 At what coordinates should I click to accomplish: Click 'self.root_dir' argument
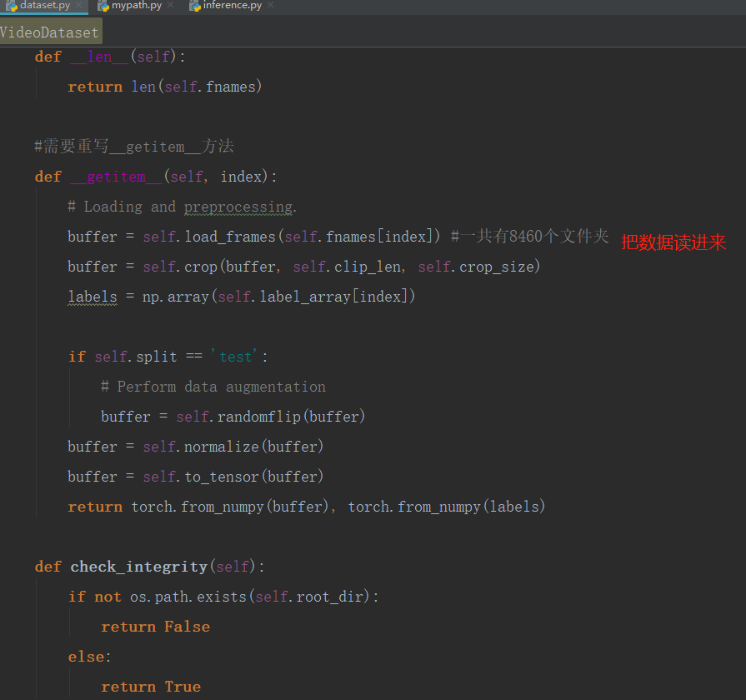(309, 597)
